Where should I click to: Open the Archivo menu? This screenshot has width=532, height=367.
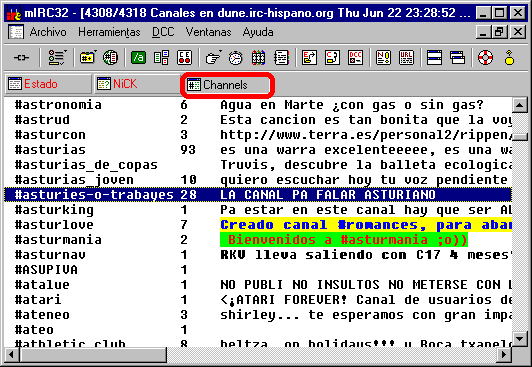[48, 32]
